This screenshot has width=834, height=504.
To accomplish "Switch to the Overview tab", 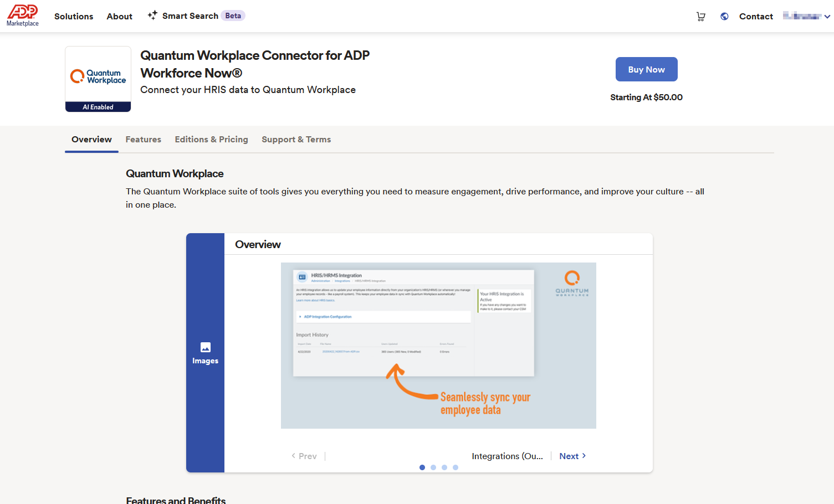I will click(x=91, y=140).
